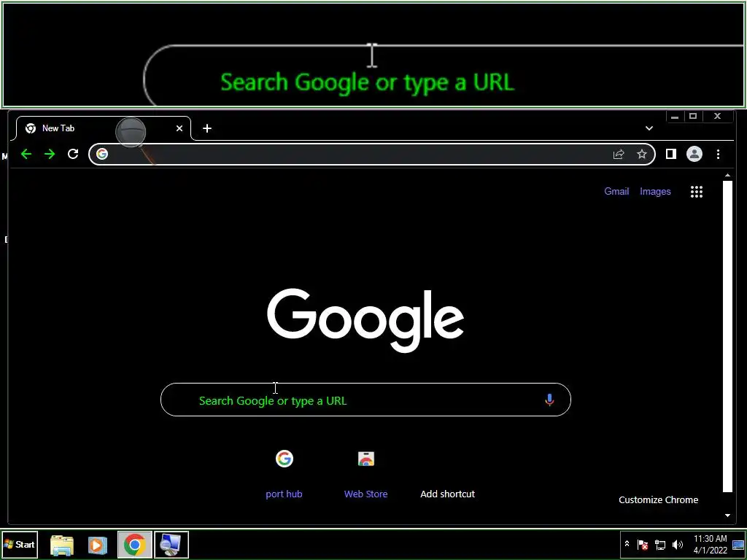Open the Images link

(655, 192)
